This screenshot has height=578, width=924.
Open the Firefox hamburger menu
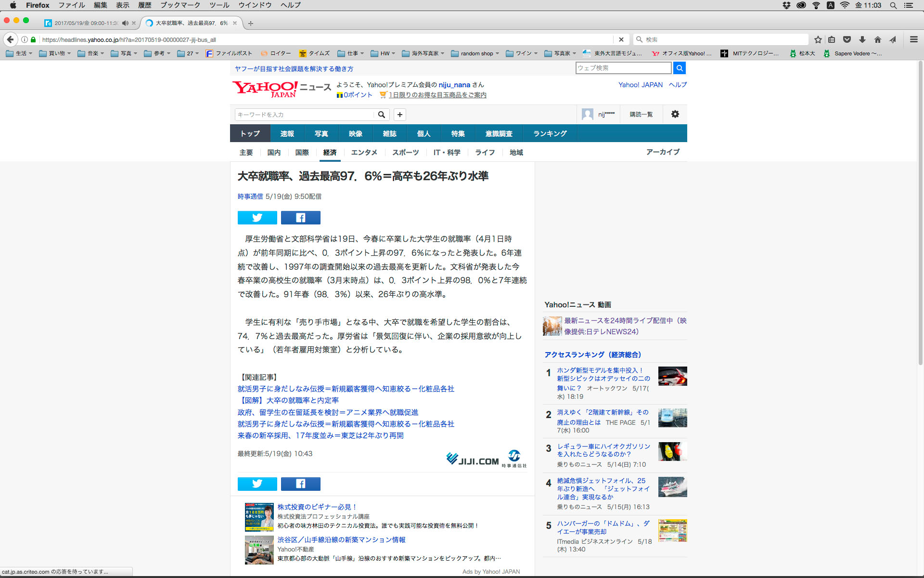(913, 39)
